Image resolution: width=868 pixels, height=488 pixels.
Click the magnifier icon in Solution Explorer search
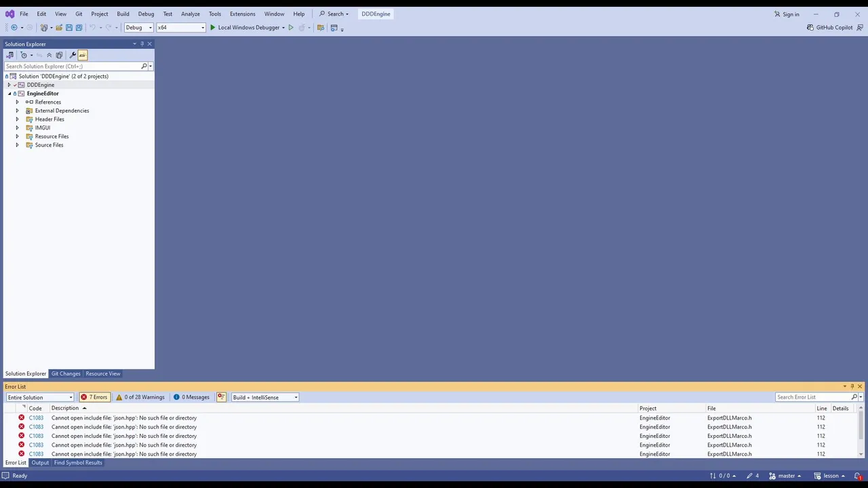click(x=144, y=66)
